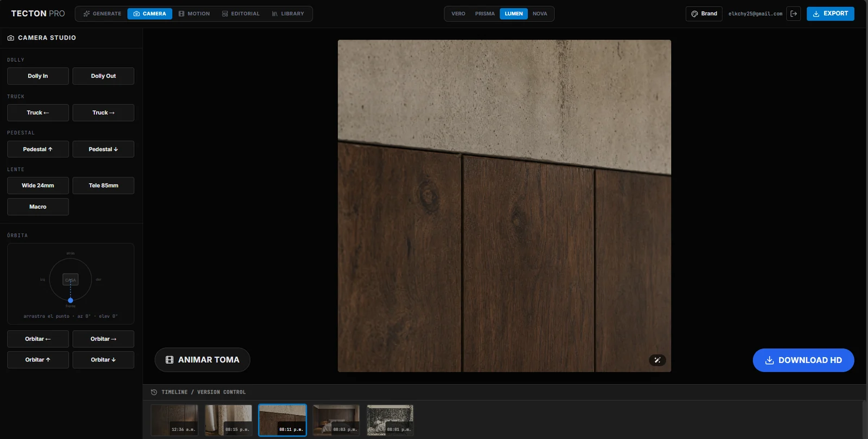Click the ANIMAR TOMA button

[x=202, y=360]
